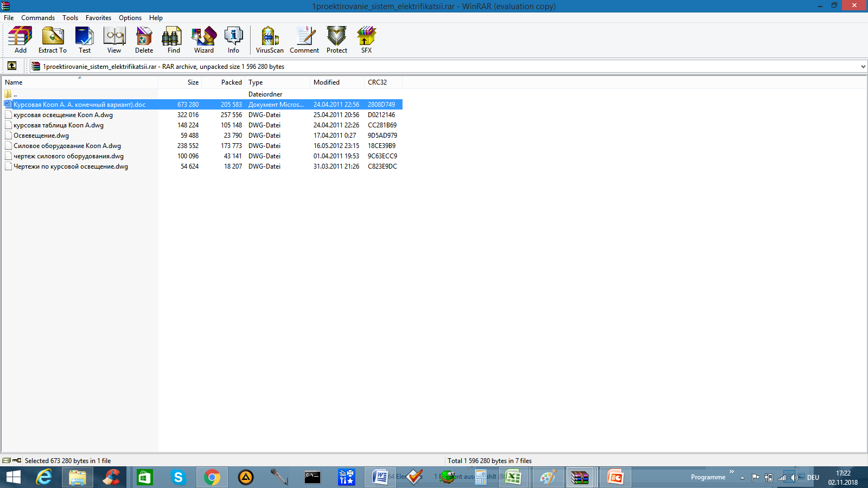Expand the archive path dropdown
This screenshot has height=488, width=868.
[x=863, y=67]
